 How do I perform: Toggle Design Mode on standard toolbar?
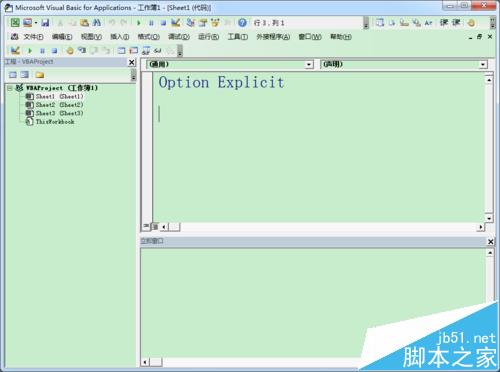pyautogui.click(x=176, y=23)
